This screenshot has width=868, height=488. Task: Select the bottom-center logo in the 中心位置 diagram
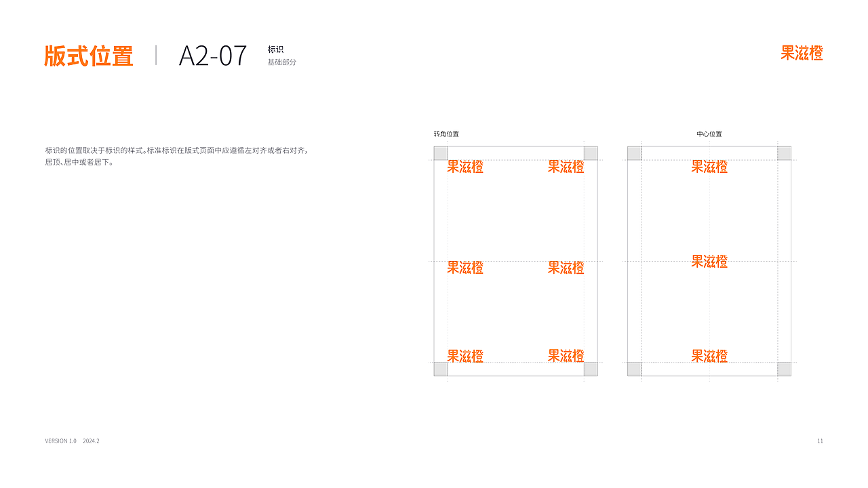pyautogui.click(x=709, y=356)
